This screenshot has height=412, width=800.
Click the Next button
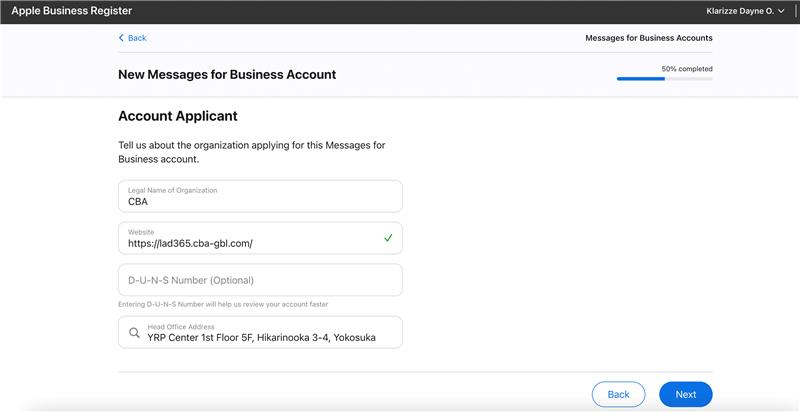click(686, 394)
